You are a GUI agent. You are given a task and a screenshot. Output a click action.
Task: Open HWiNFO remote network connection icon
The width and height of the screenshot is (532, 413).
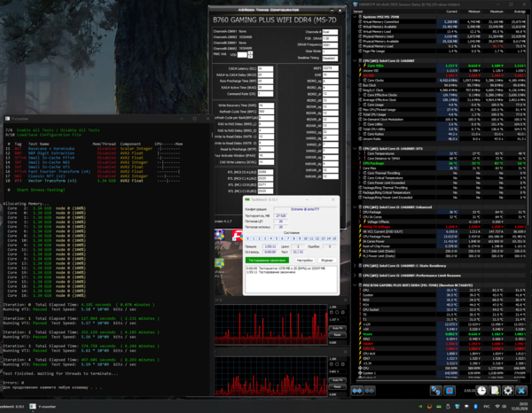(436, 391)
